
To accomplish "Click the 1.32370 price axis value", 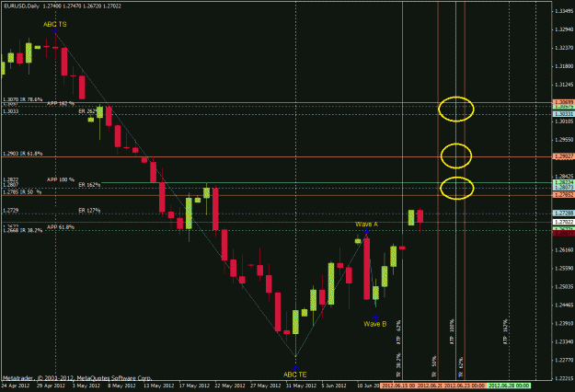I will (564, 48).
